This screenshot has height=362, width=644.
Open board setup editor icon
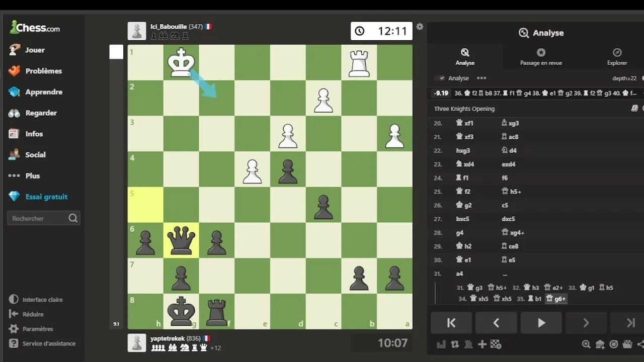pyautogui.click(x=496, y=344)
